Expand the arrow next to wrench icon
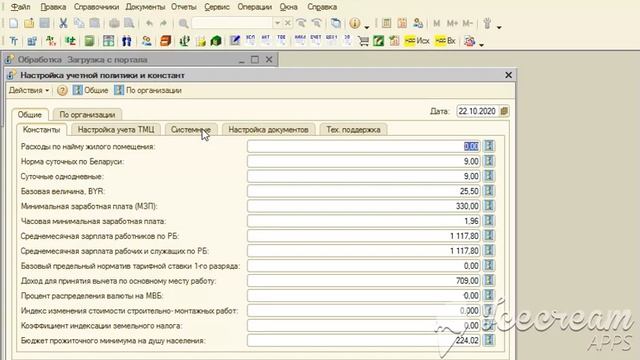The height and width of the screenshot is (360, 640). point(499,27)
